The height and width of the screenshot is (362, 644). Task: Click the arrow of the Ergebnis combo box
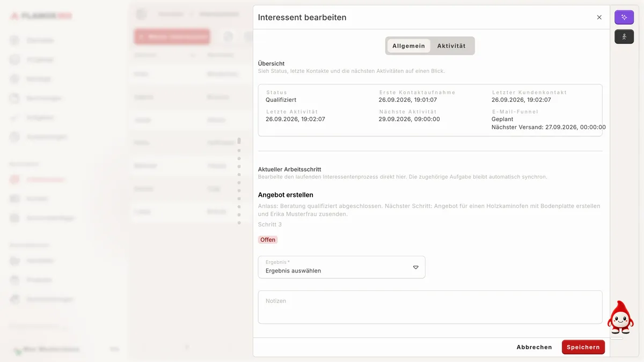(x=415, y=267)
